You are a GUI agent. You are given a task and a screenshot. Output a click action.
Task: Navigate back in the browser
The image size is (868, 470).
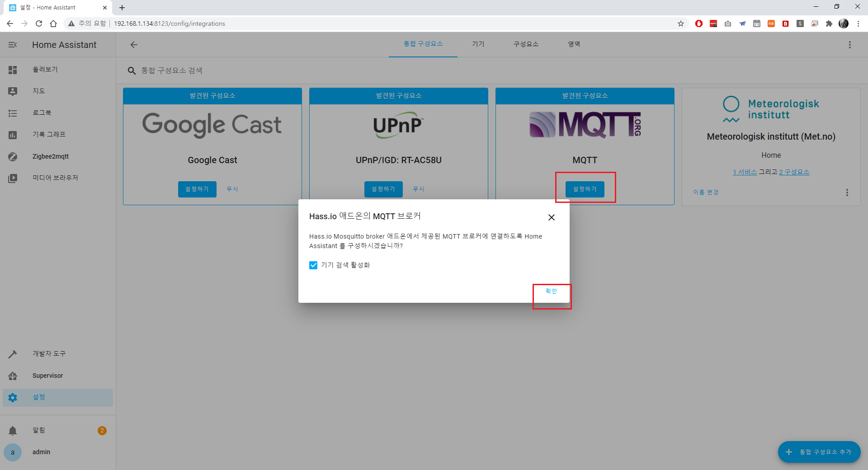click(10, 23)
